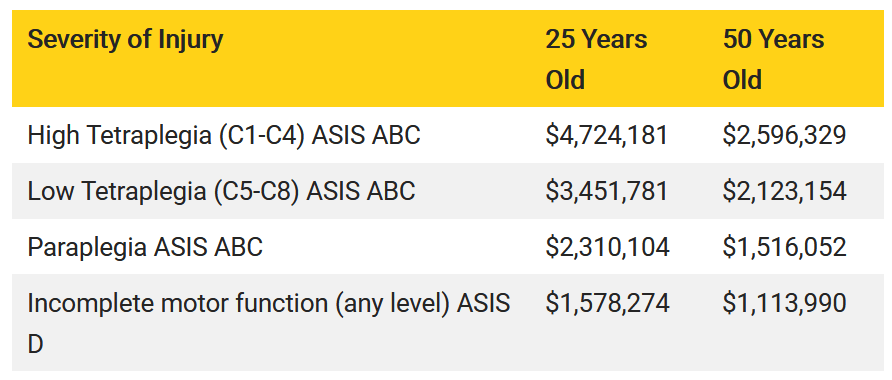This screenshot has height=380, width=892.
Task: Select the $2,310,104 cell
Action: tap(608, 247)
